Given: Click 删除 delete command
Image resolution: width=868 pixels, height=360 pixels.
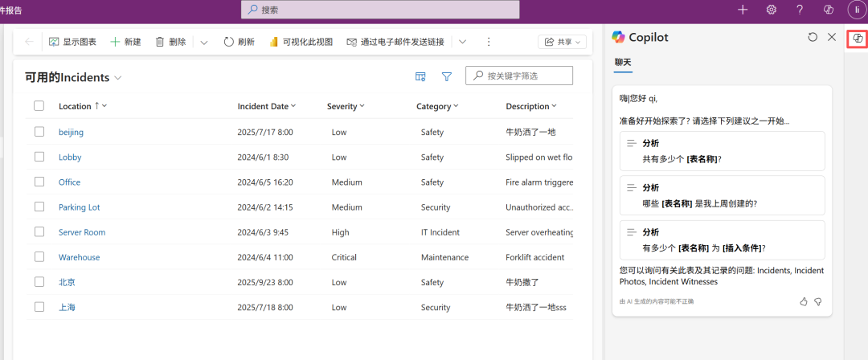Looking at the screenshot, I should [x=170, y=42].
